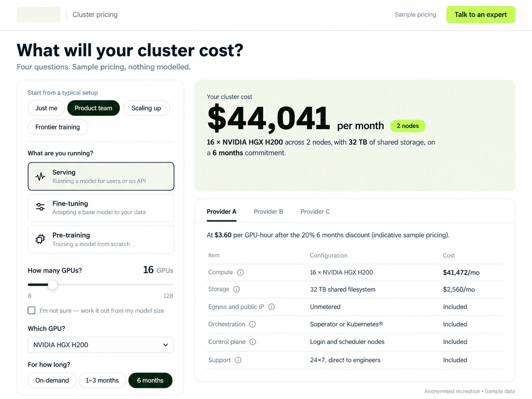The width and height of the screenshot is (532, 399).
Task: Open the Support info icon
Action: (238, 360)
